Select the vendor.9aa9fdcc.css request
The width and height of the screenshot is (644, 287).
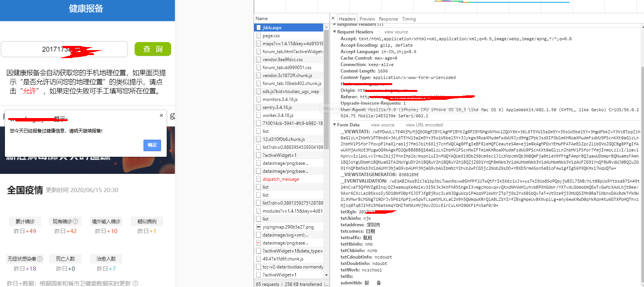pyautogui.click(x=289, y=60)
